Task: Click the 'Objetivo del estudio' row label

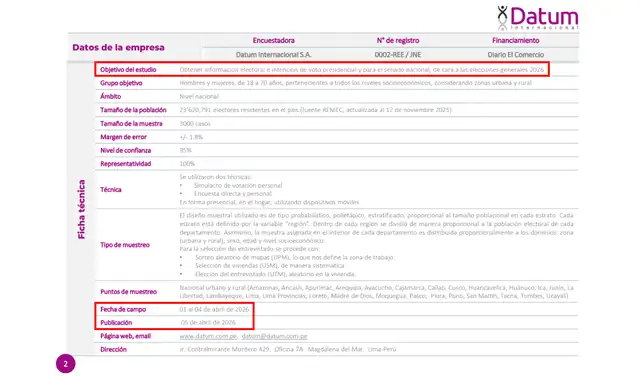Action: [x=128, y=70]
